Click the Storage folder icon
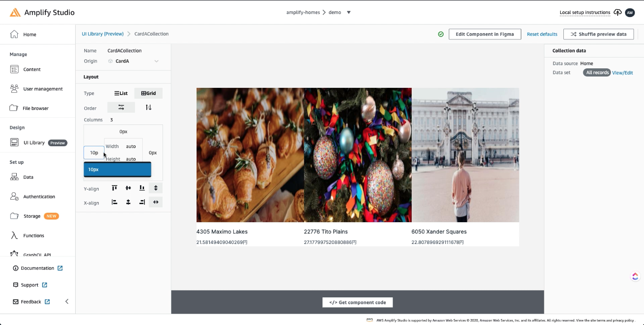644x325 pixels. [14, 216]
